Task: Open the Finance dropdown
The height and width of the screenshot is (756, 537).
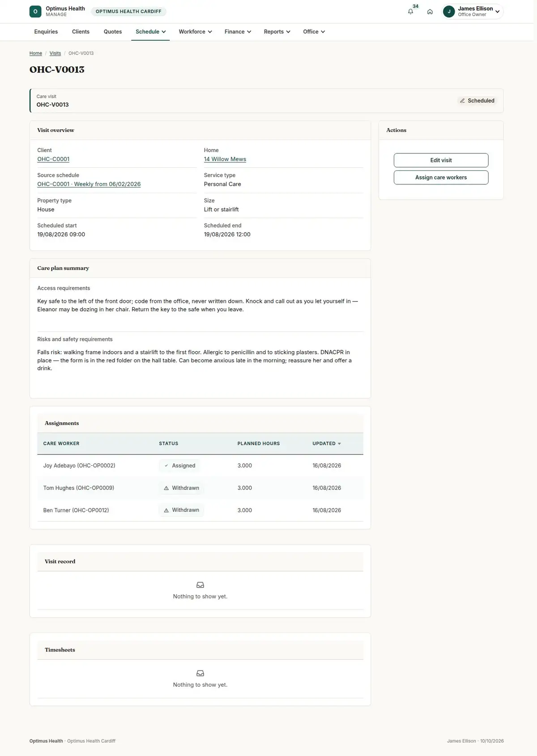Action: point(238,32)
